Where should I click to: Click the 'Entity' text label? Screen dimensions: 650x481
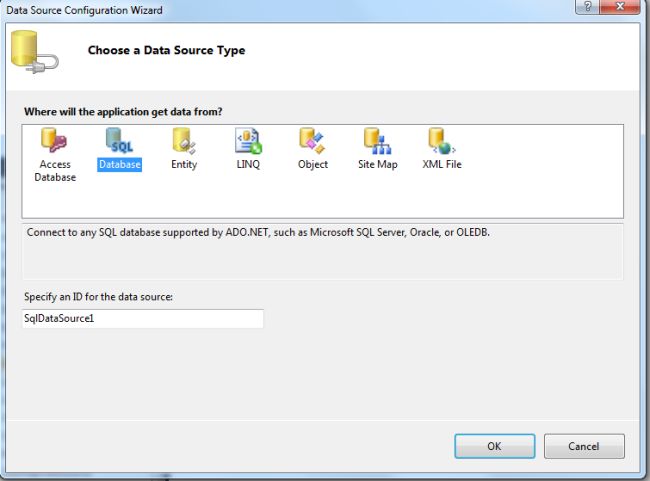pos(184,165)
